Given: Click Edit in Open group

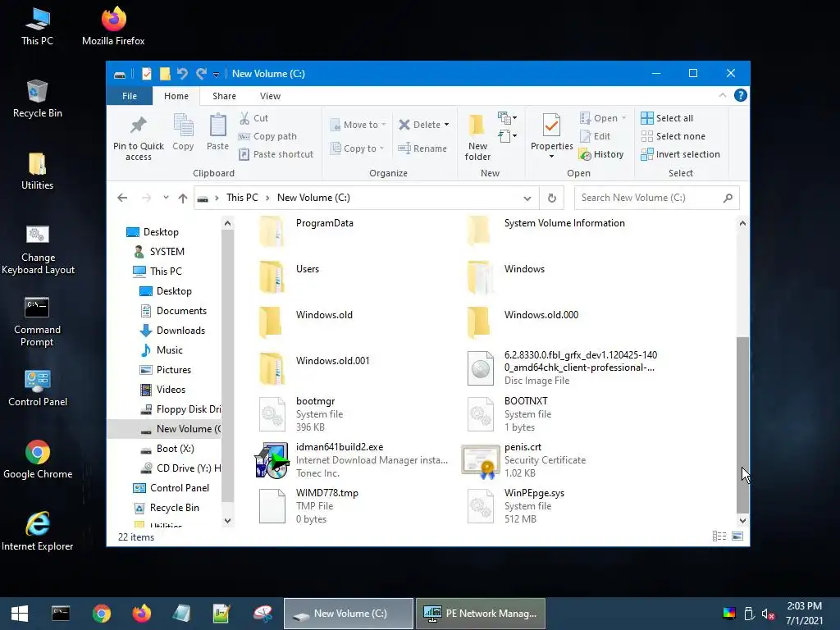Looking at the screenshot, I should (595, 136).
